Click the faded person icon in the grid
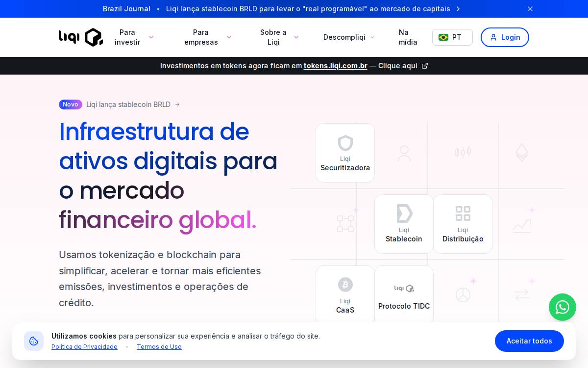This screenshot has height=368, width=588. 404,153
